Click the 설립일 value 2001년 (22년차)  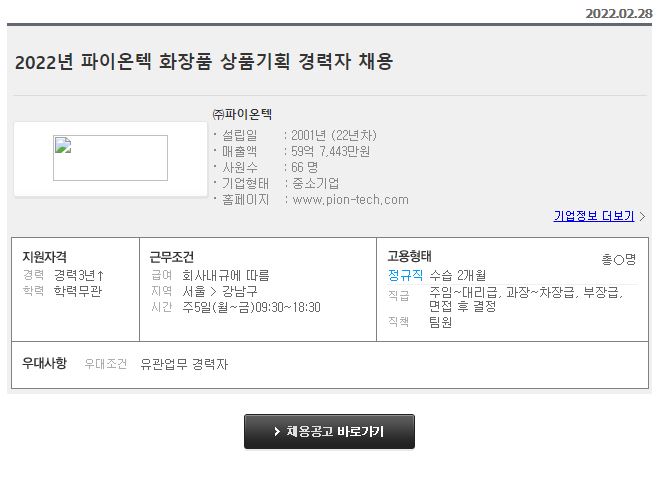pyautogui.click(x=334, y=135)
